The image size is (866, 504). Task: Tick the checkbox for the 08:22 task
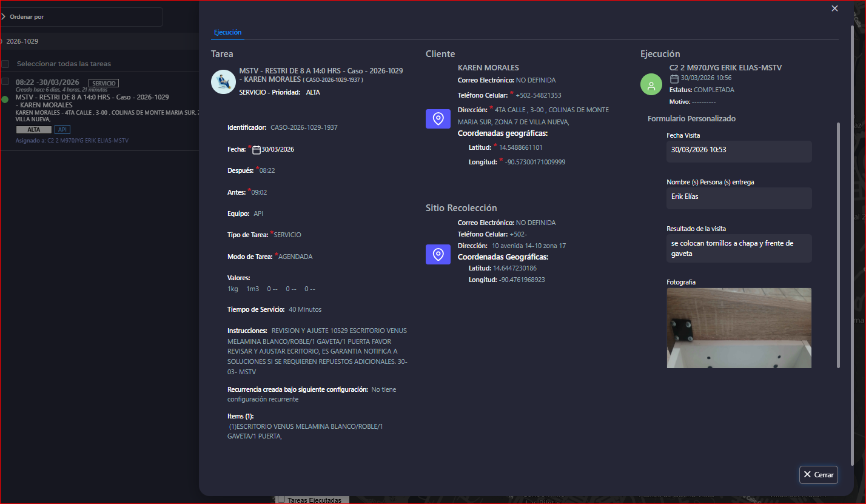pyautogui.click(x=5, y=82)
